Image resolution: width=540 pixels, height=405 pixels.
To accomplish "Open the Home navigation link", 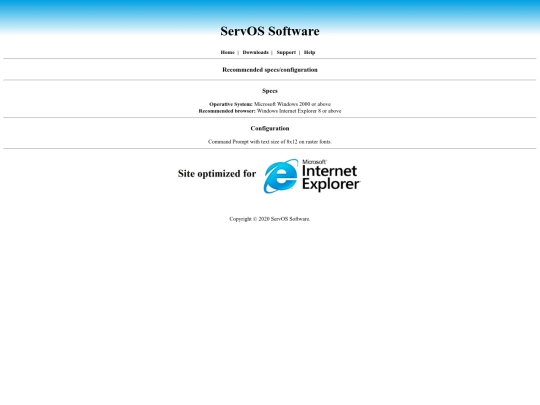I will click(227, 52).
